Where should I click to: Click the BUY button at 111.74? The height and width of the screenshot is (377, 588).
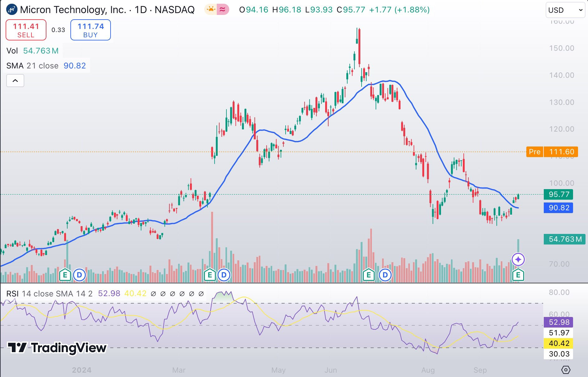click(91, 30)
